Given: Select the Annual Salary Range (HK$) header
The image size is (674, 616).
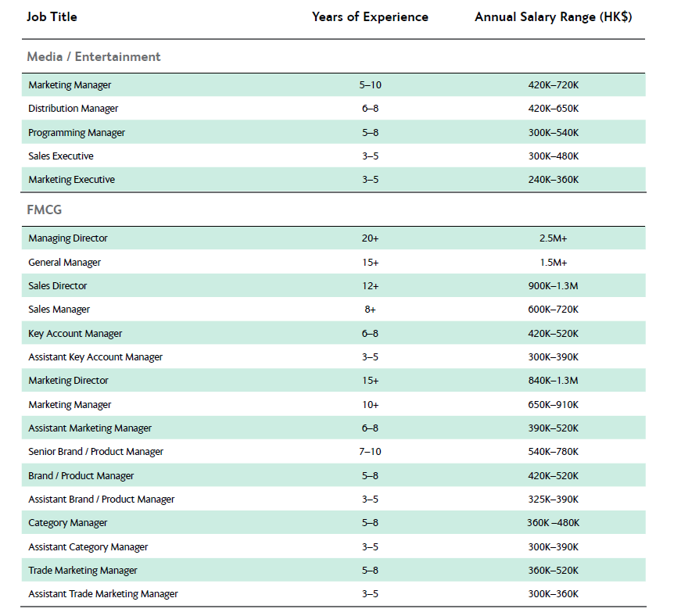Looking at the screenshot, I should [x=554, y=16].
